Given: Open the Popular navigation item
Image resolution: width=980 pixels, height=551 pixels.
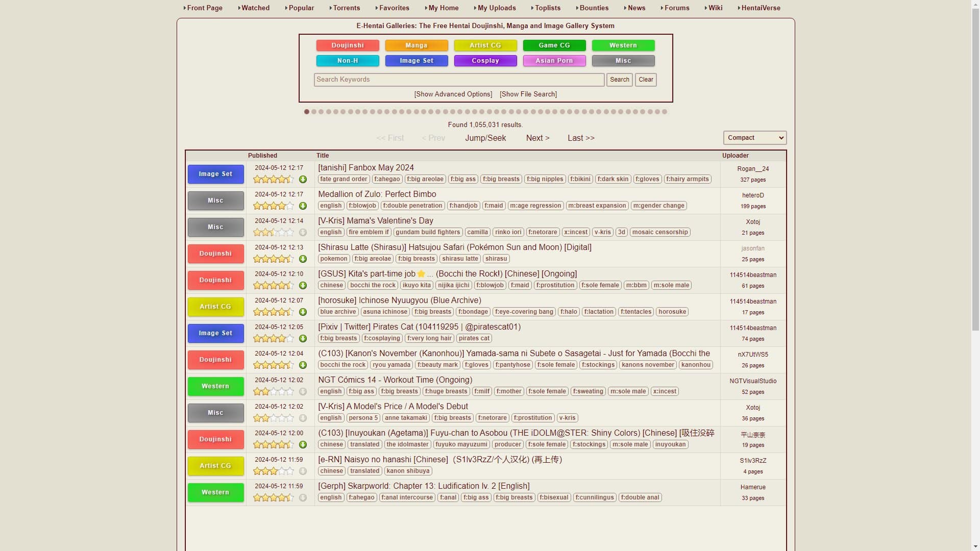Looking at the screenshot, I should pyautogui.click(x=301, y=8).
